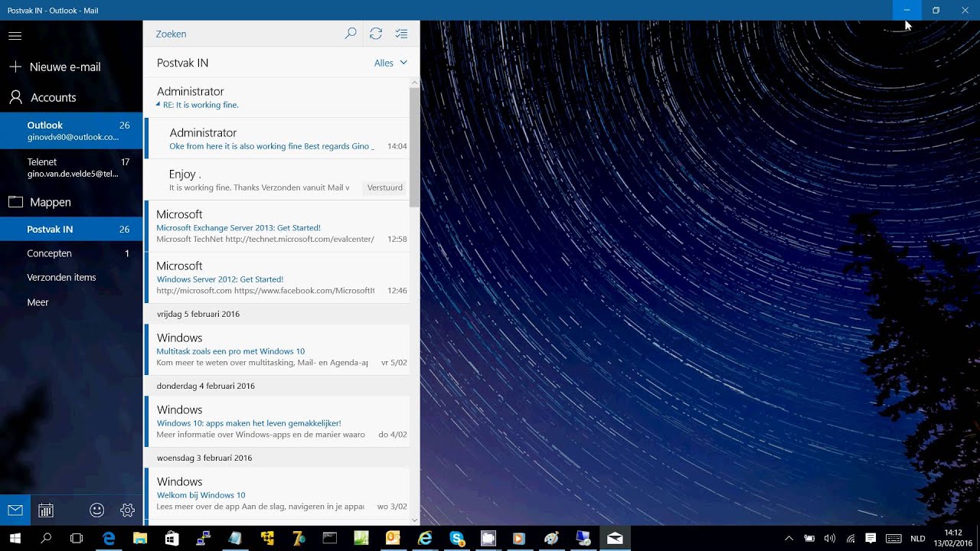Click scrollbar down arrow in message list

pos(414,520)
